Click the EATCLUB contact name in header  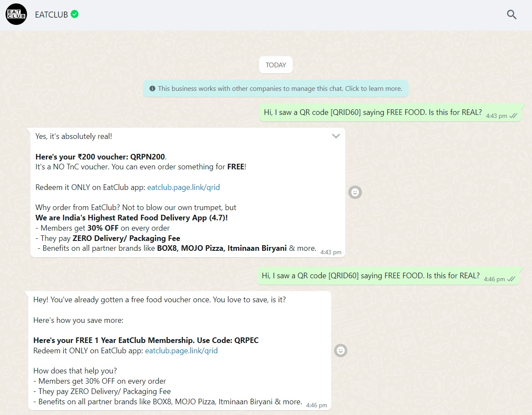point(51,15)
